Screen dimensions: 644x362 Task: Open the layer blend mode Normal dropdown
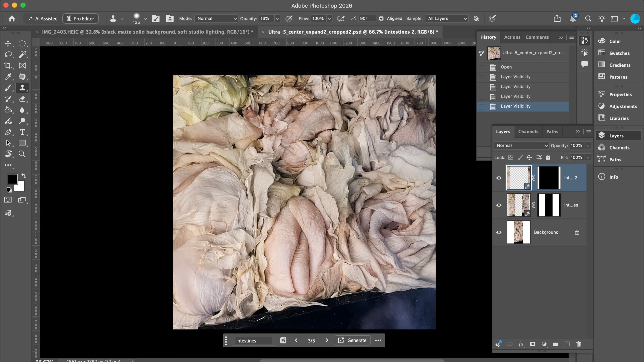click(521, 145)
